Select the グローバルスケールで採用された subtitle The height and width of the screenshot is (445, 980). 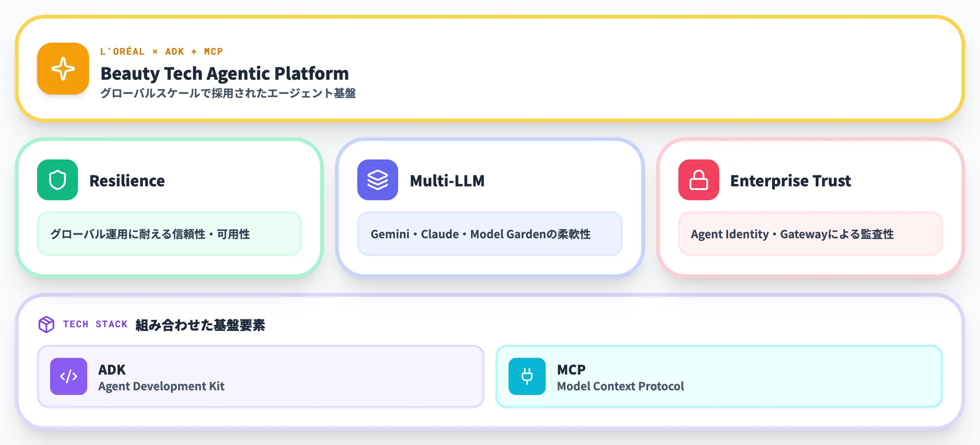(229, 93)
